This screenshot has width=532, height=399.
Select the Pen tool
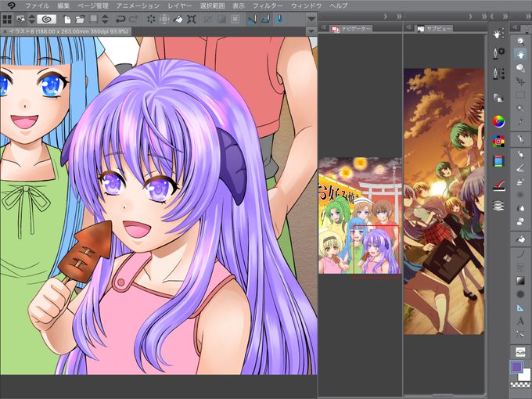click(x=520, y=138)
